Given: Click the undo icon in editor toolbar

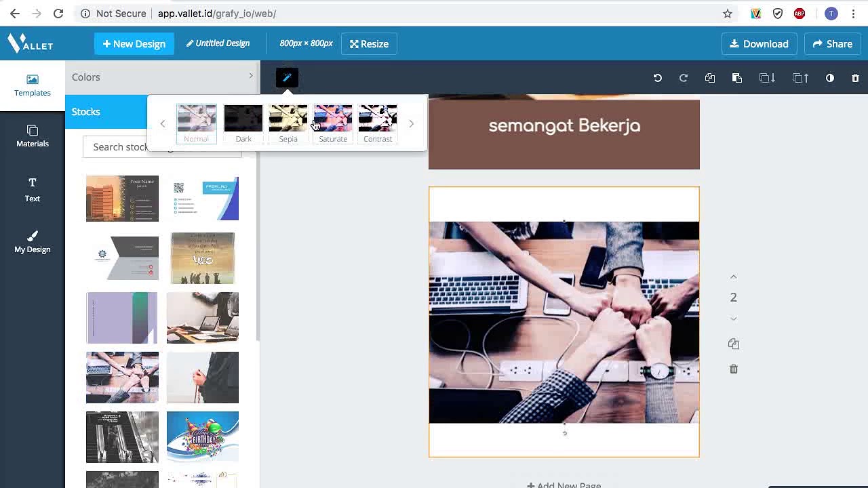Looking at the screenshot, I should (657, 78).
